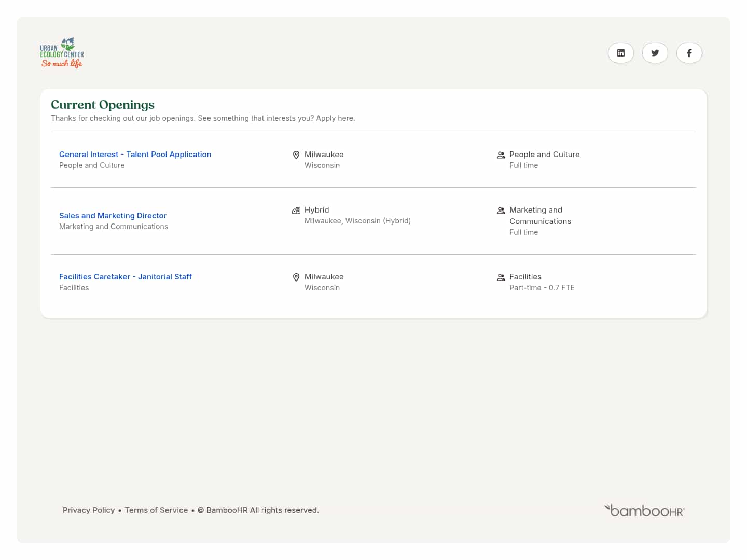The height and width of the screenshot is (560, 747).
Task: Click 'Wisconsin' in General Interest row
Action: point(322,165)
